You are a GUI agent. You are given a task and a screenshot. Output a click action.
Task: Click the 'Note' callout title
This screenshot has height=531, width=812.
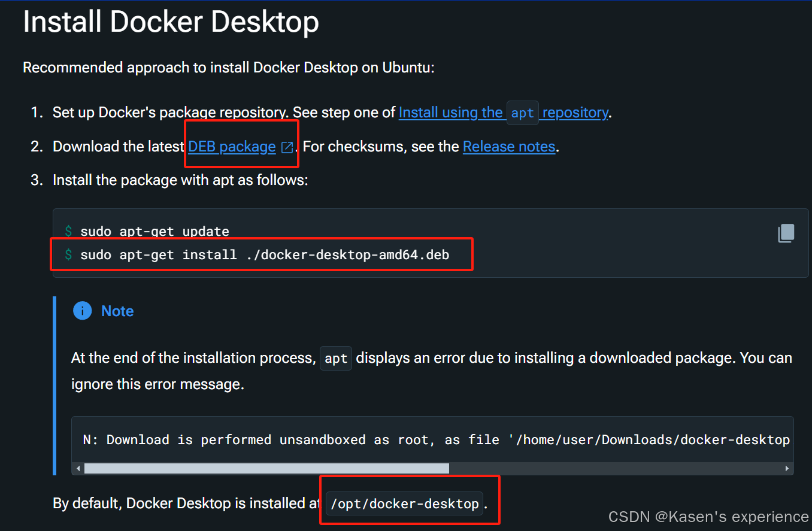[117, 311]
